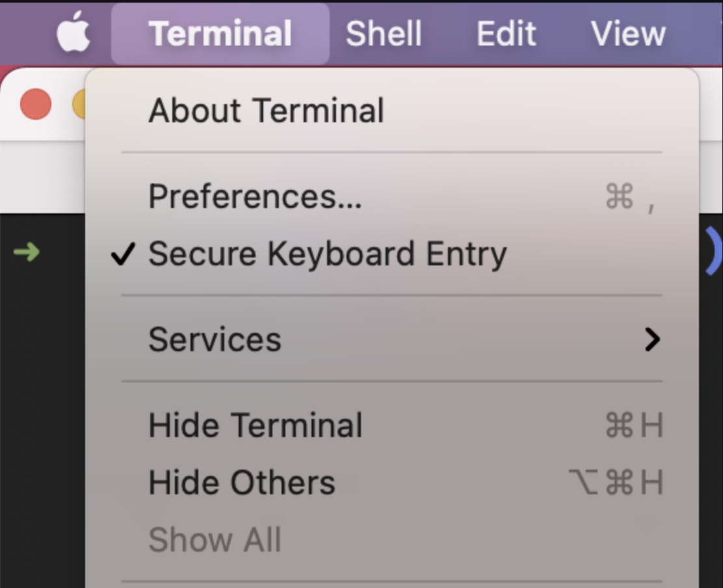Select About Terminal

pyautogui.click(x=392, y=111)
